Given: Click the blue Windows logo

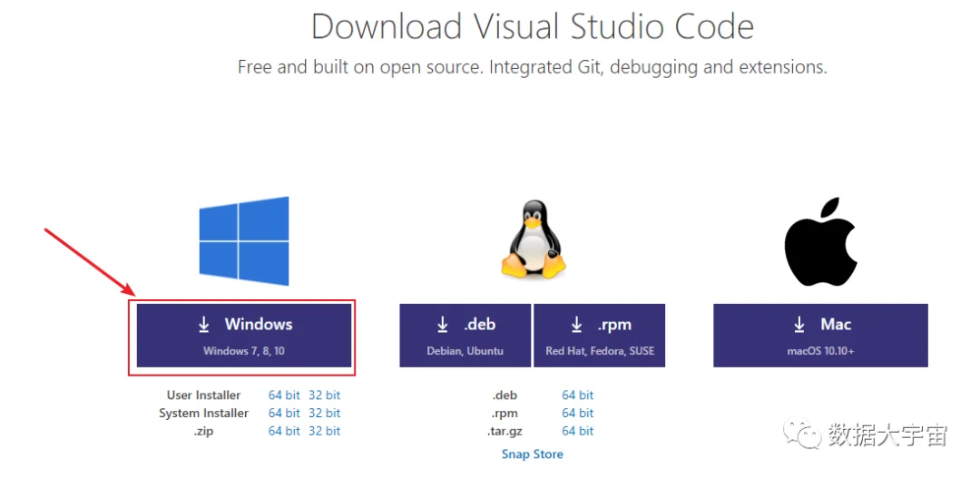Looking at the screenshot, I should tap(244, 240).
